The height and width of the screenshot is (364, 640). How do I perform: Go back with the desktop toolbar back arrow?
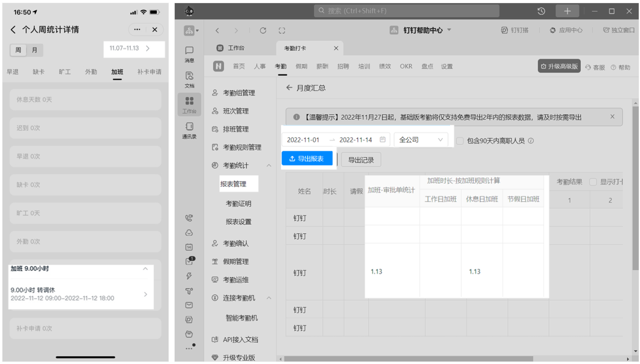click(217, 30)
